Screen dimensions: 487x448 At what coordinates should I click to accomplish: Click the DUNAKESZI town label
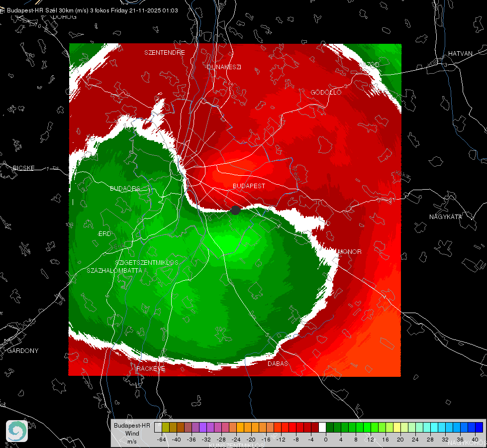coord(224,67)
